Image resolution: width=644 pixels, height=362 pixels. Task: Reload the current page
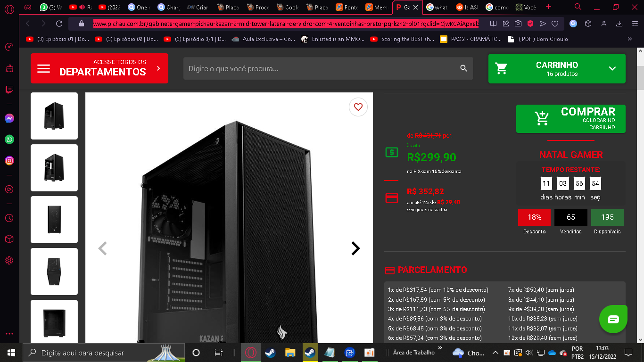tap(59, 24)
